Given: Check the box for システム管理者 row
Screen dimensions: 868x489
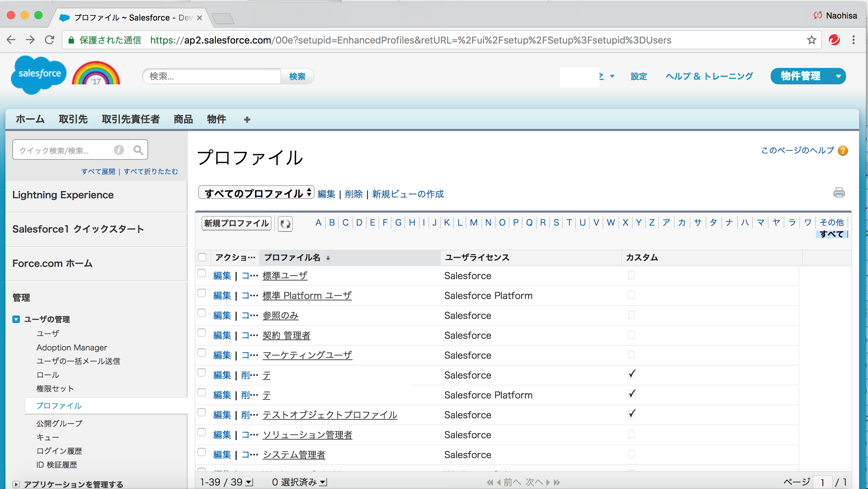Looking at the screenshot, I should [202, 452].
